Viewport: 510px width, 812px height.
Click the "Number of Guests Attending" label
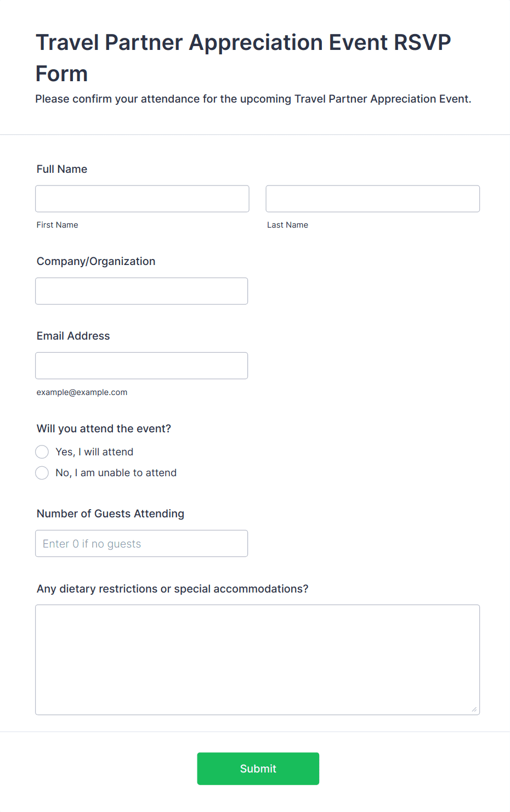111,514
